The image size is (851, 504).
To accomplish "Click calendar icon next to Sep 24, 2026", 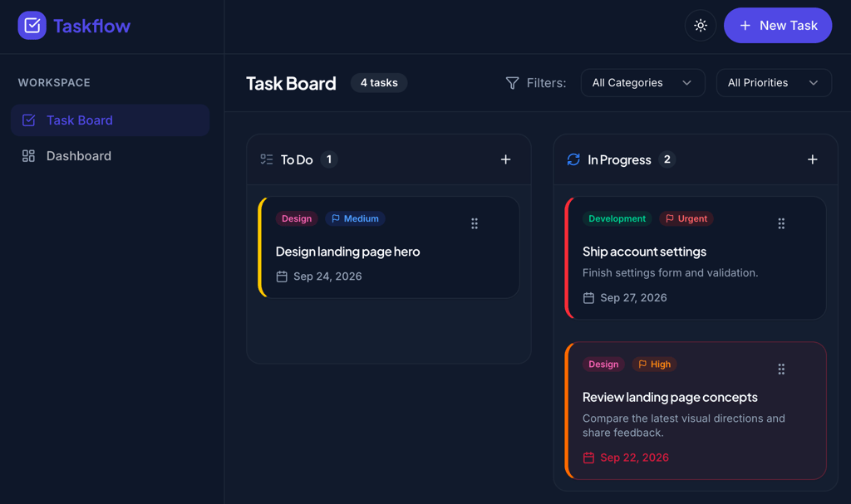I will [x=282, y=276].
